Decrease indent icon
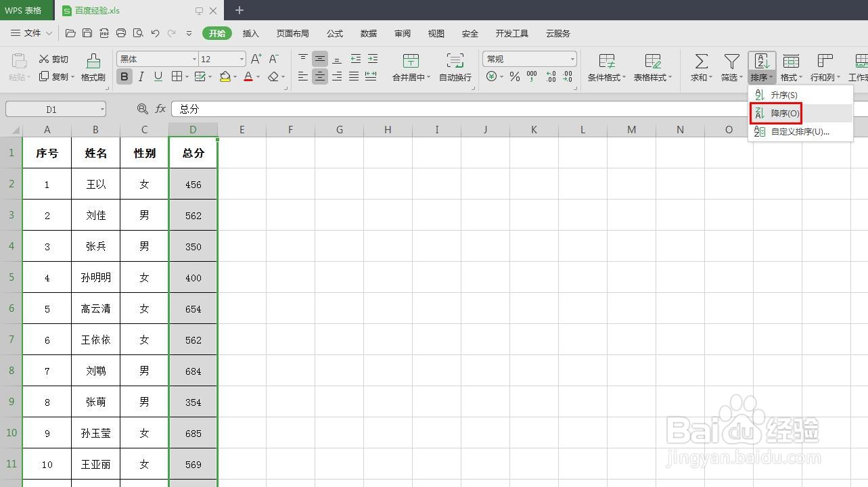 click(355, 59)
